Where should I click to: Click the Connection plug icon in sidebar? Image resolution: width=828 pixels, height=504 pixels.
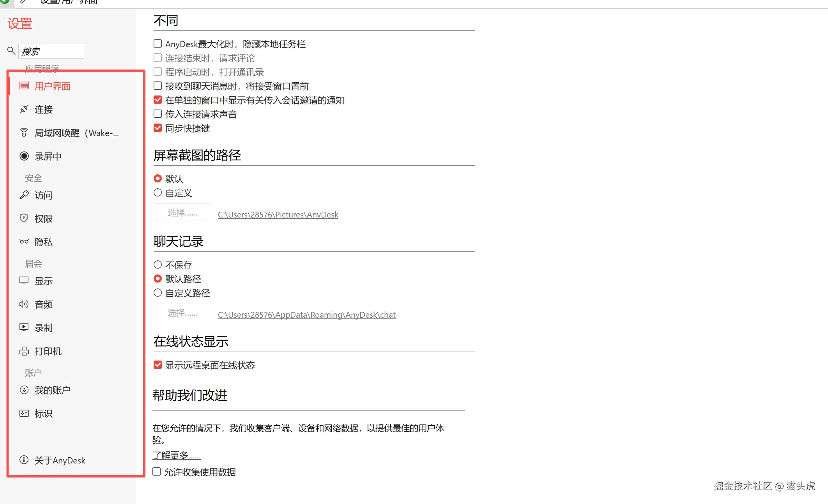[24, 110]
